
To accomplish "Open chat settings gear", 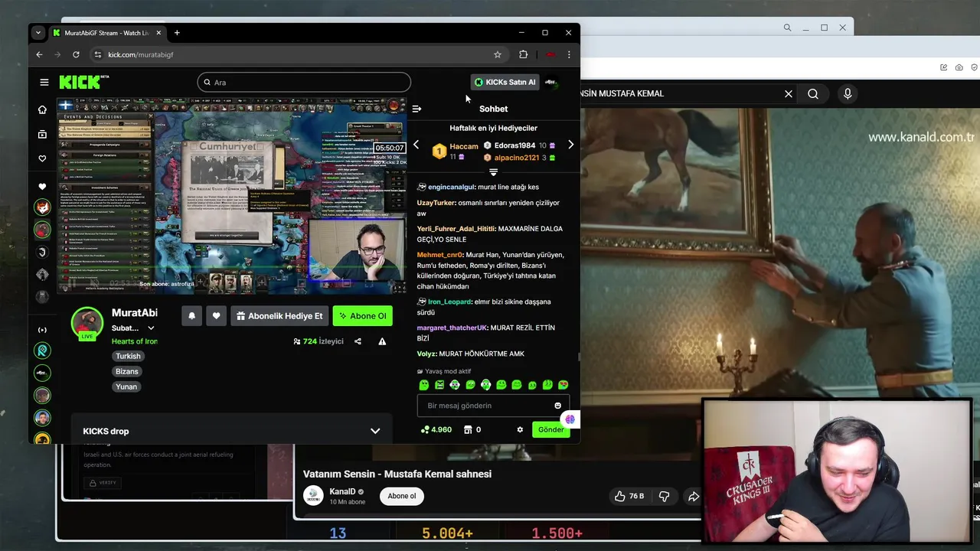I will (x=520, y=429).
